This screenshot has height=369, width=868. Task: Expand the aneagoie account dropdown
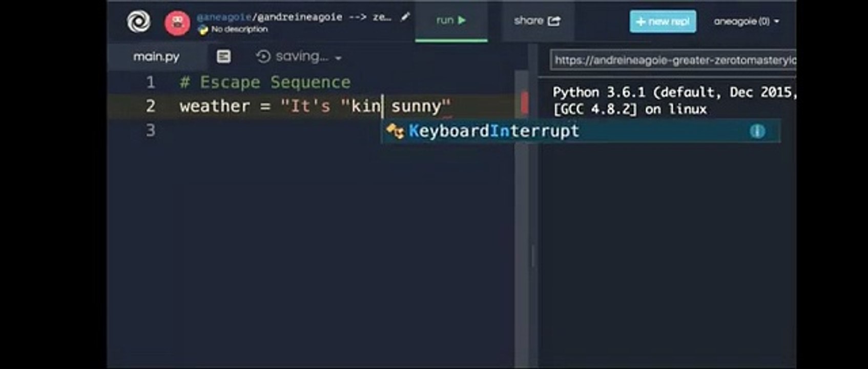pyautogui.click(x=746, y=22)
